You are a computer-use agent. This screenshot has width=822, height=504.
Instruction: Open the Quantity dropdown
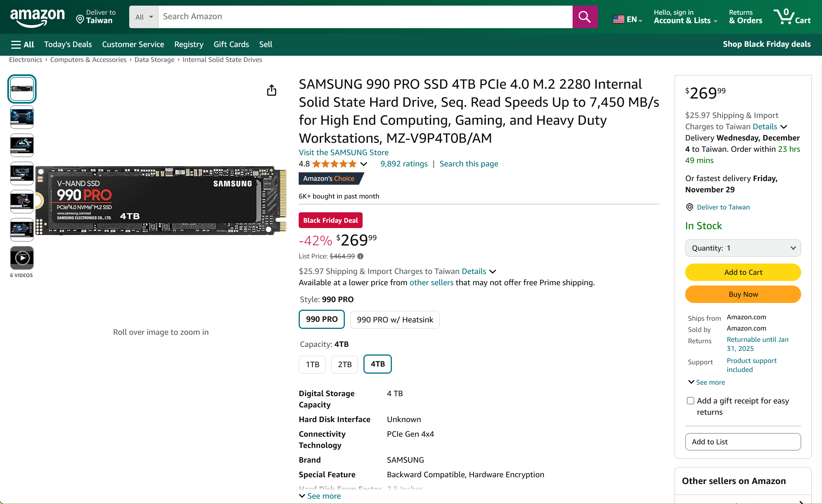coord(743,248)
